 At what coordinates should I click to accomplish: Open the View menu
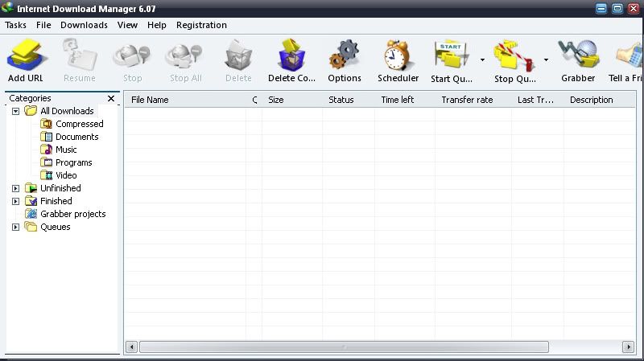(x=127, y=25)
